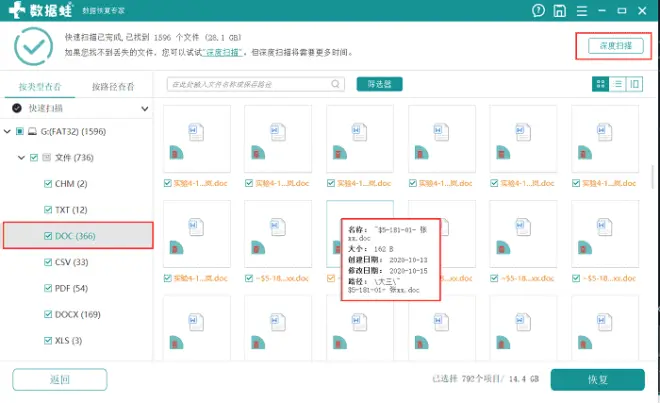660x403 pixels.
Task: Switch to thumbnail grid view
Action: 600,84
